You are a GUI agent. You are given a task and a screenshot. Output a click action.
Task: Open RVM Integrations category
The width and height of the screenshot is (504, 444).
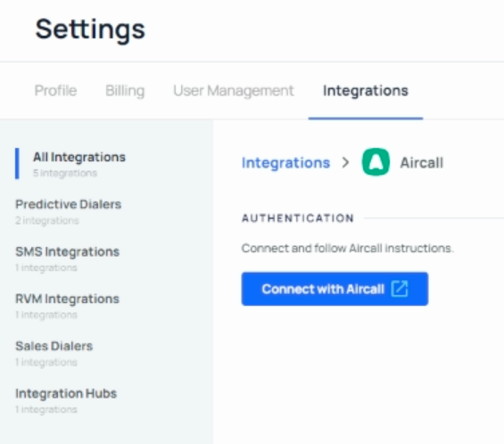click(68, 299)
